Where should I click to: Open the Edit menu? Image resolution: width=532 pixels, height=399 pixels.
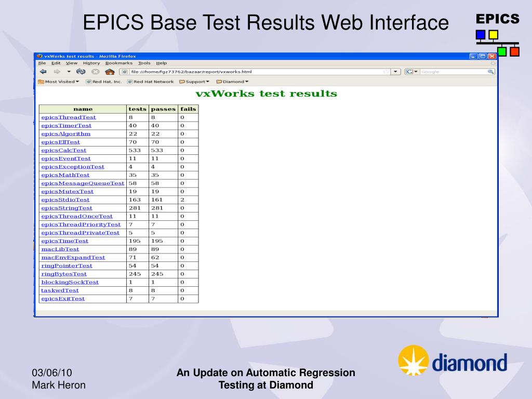pyautogui.click(x=56, y=63)
